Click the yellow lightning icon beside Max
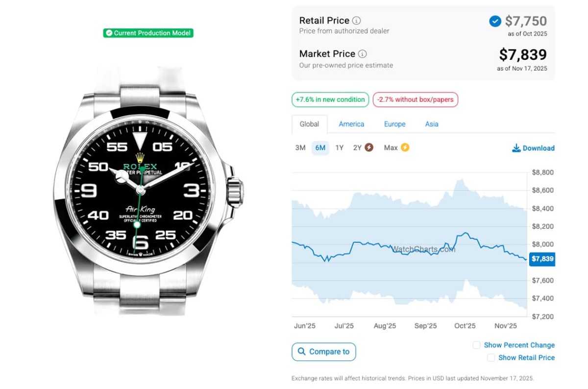 point(405,147)
